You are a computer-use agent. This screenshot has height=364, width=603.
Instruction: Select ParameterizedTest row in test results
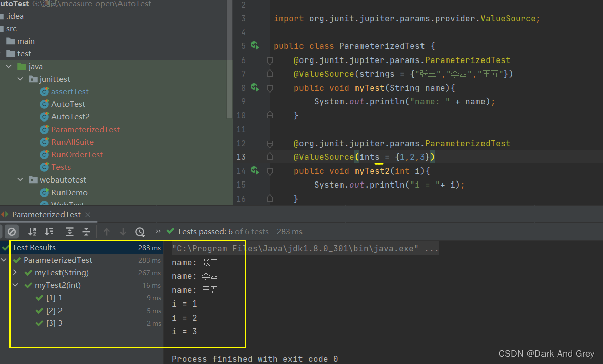pyautogui.click(x=82, y=260)
